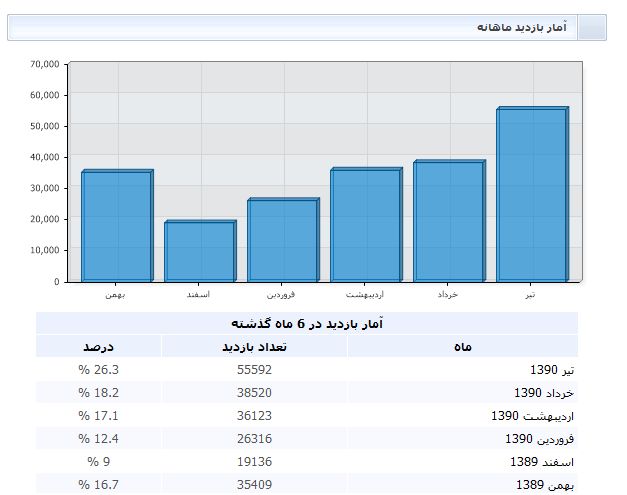The height and width of the screenshot is (495, 627).
Task: Click visit count 38520
Action: coord(254,393)
